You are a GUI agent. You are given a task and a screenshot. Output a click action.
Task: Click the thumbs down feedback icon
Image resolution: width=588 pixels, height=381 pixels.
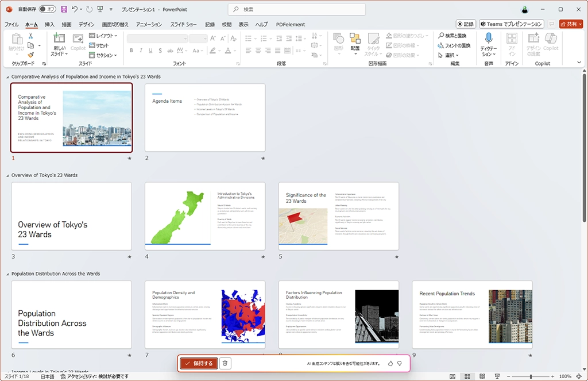400,363
